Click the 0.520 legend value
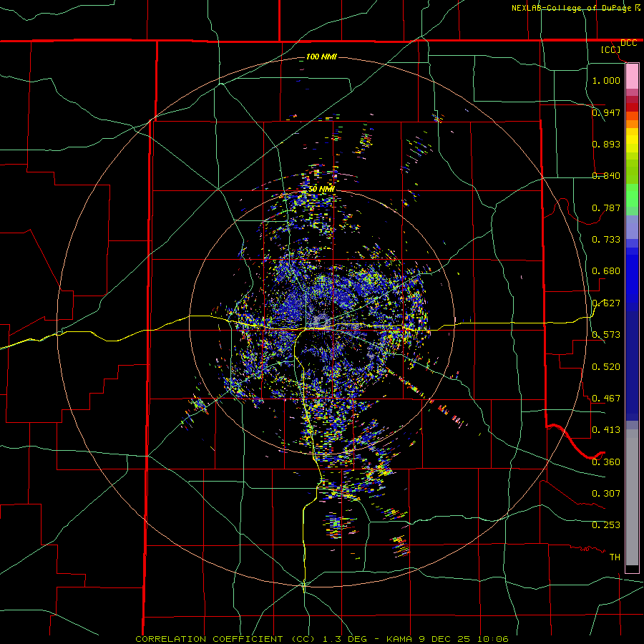 pos(606,366)
